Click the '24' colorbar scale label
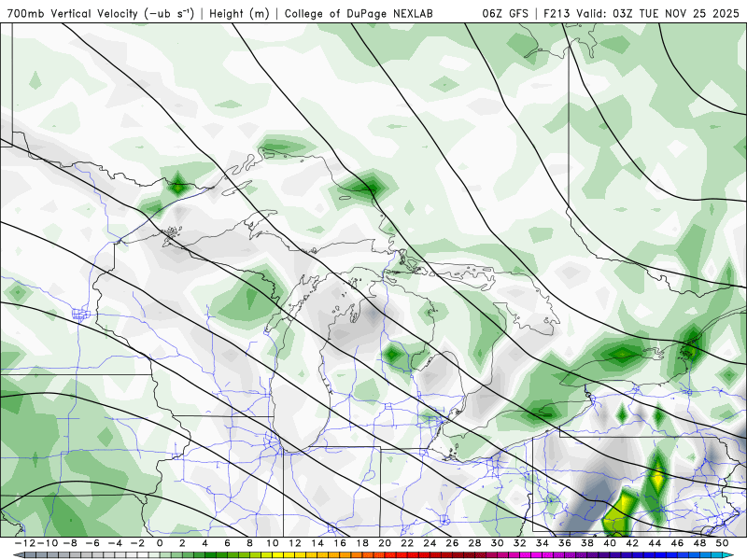The width and height of the screenshot is (747, 560). (430, 543)
